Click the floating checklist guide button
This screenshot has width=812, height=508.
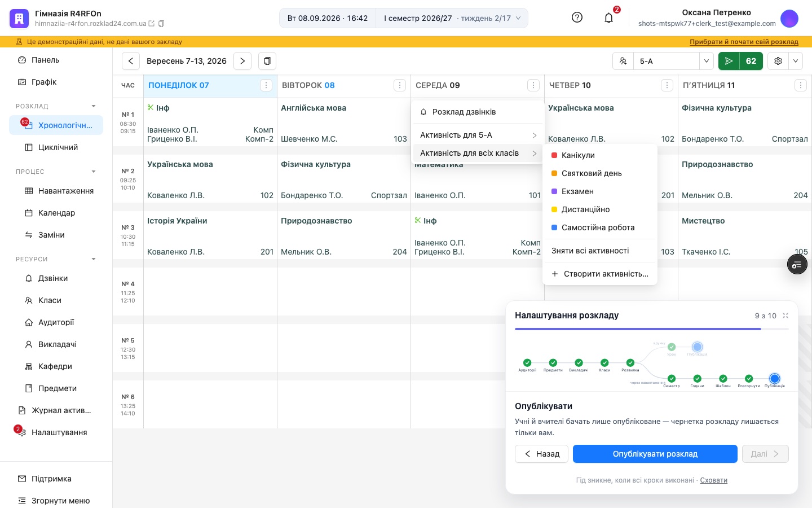[797, 265]
